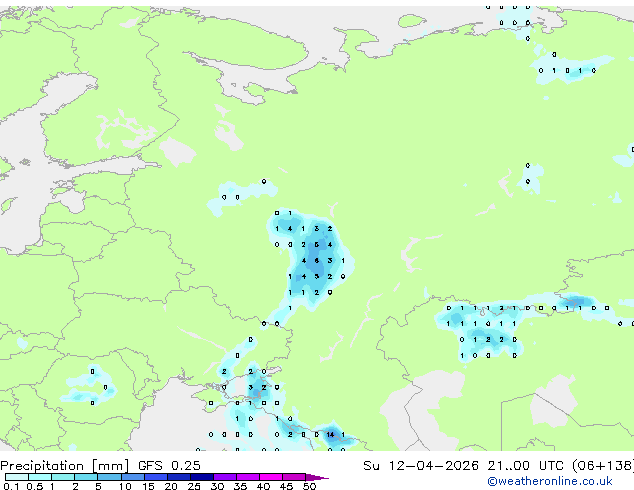634x490 pixels.
Task: Pick the purple swatch between 30 and 35
Action: [225, 477]
